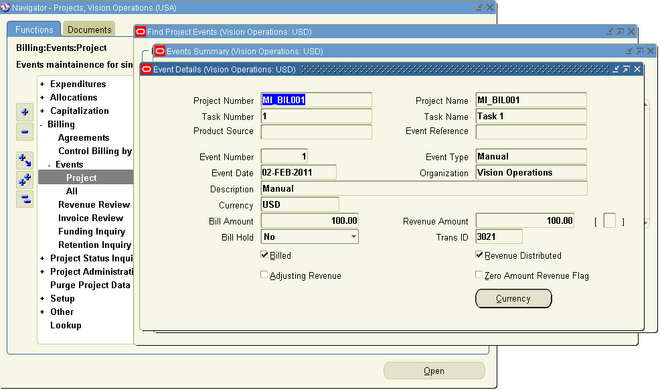Select Invoice Review in the tree
This screenshot has height=390, width=660.
click(90, 218)
